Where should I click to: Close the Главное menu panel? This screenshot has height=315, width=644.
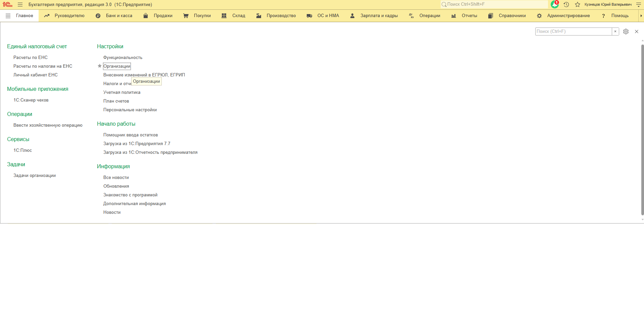(636, 31)
